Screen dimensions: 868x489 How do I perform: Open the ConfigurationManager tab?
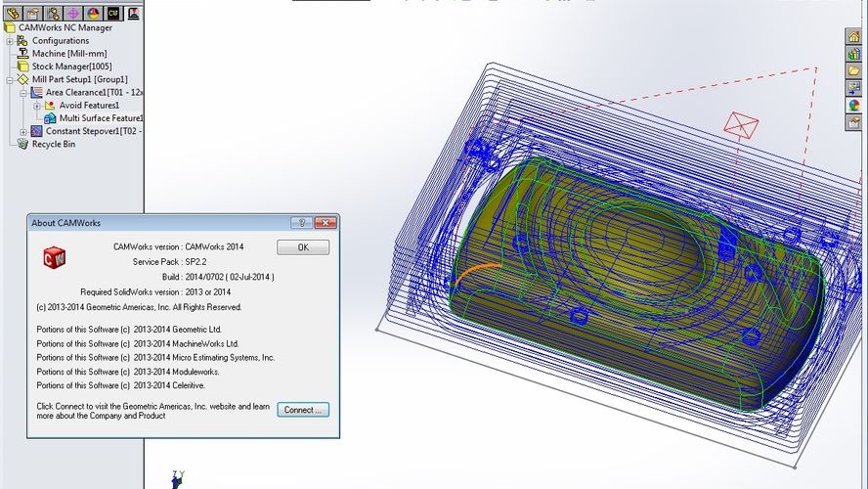click(53, 13)
